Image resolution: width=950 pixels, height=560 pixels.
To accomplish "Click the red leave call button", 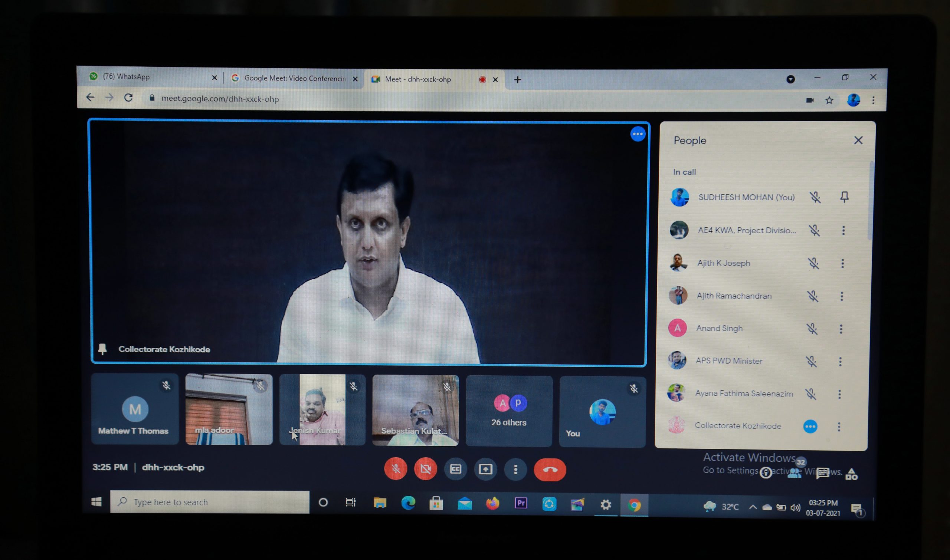I will pos(550,470).
